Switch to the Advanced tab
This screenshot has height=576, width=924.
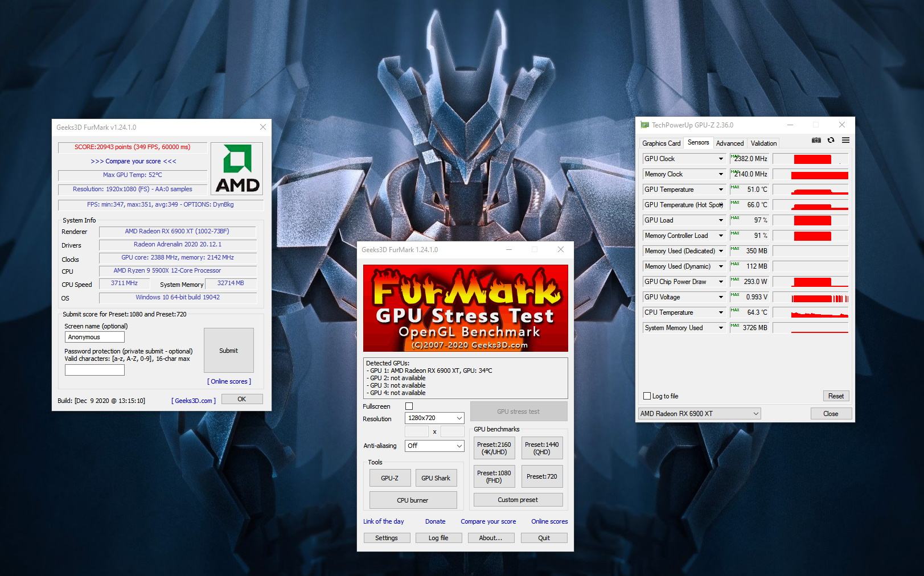(x=730, y=143)
